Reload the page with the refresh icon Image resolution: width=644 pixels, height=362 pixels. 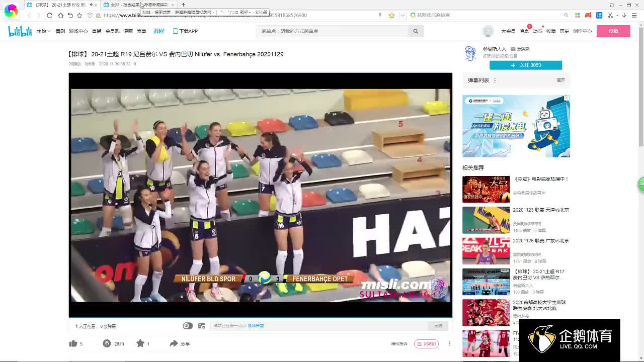49,15
